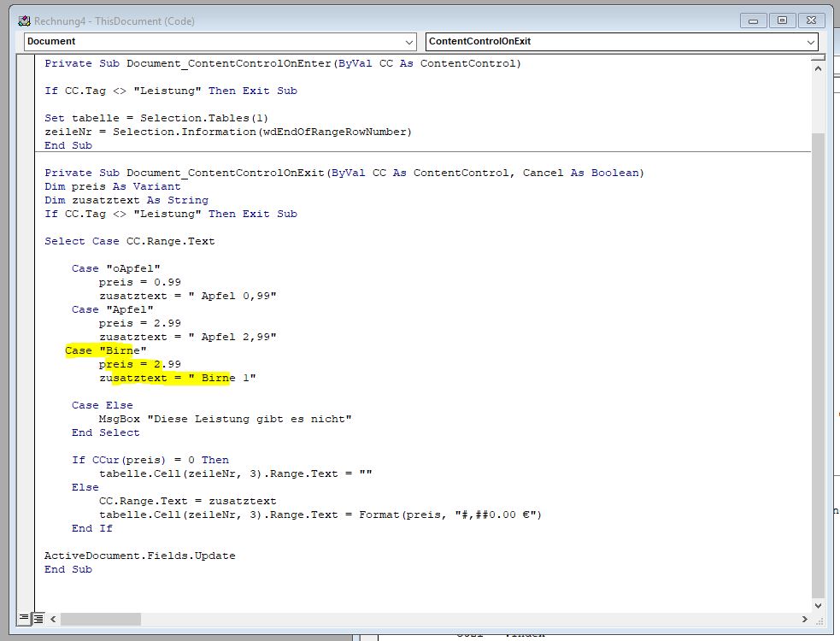Click the 'End Select' line

click(x=106, y=432)
